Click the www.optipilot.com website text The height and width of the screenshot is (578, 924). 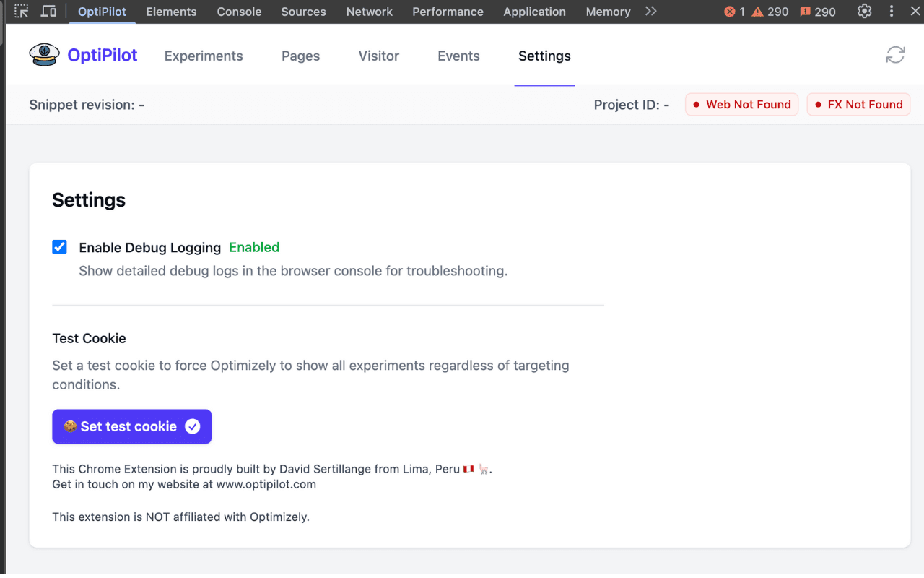pos(266,484)
